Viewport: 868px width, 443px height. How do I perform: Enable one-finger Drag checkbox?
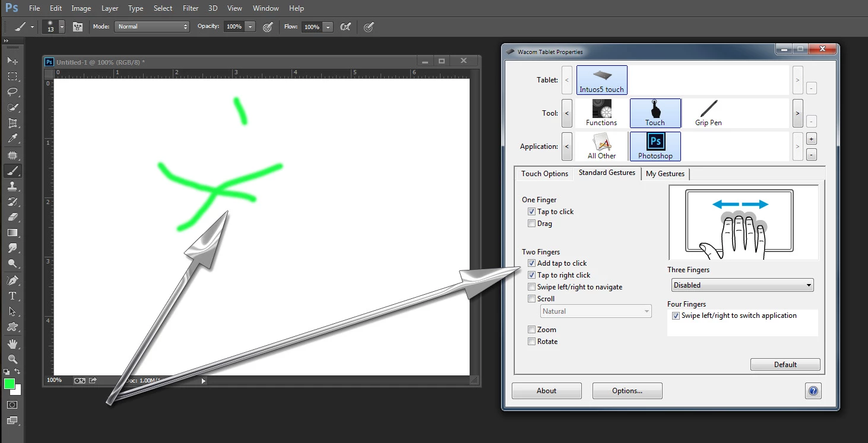tap(531, 224)
